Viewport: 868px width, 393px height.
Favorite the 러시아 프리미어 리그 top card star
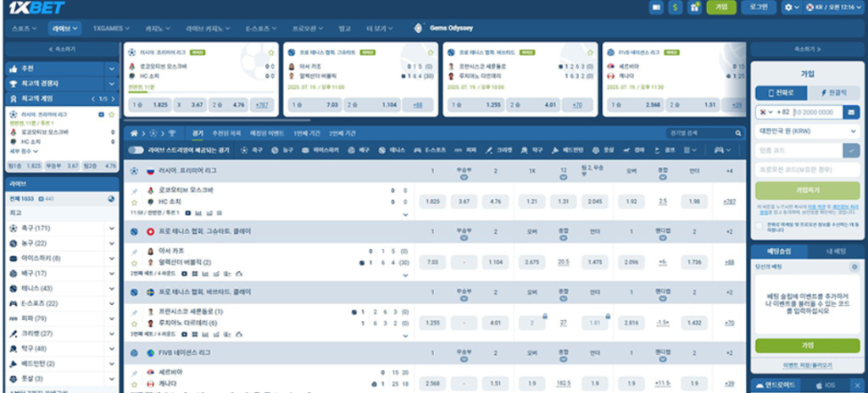coord(271,53)
